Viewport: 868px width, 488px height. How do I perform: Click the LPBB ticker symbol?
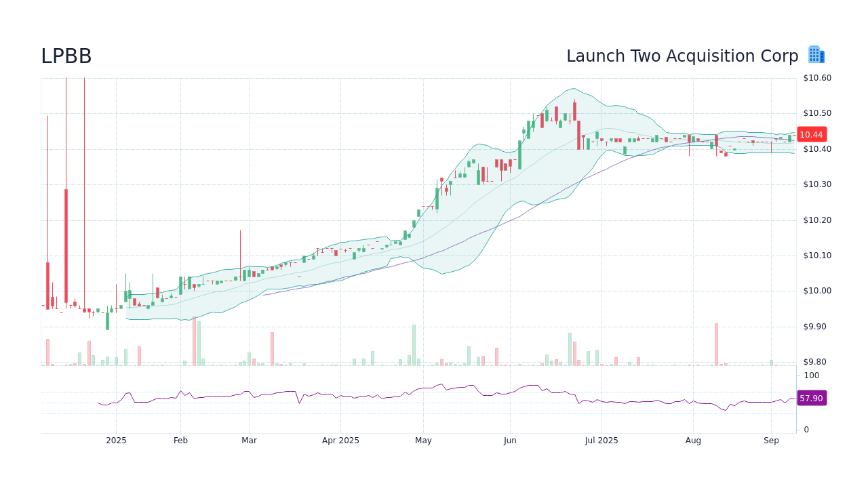(x=66, y=56)
